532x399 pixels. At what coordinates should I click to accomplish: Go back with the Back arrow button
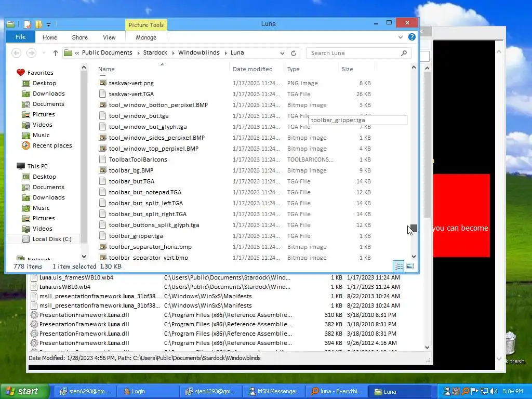(x=16, y=53)
